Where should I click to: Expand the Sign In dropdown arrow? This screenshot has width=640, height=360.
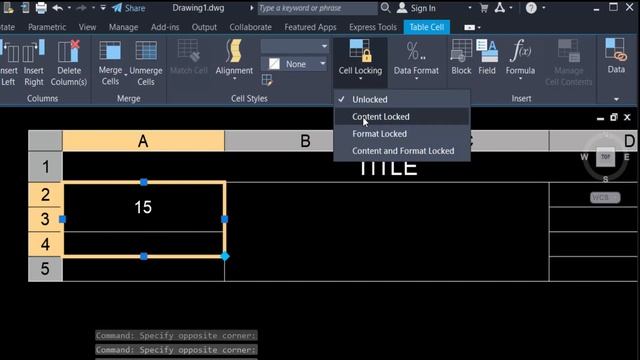(x=469, y=8)
